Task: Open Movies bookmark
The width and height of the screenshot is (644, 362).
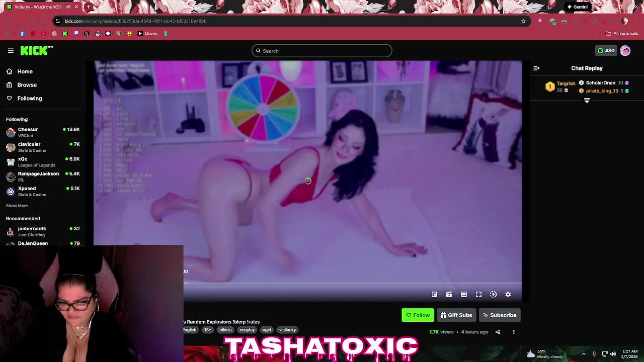Action: (x=148, y=34)
